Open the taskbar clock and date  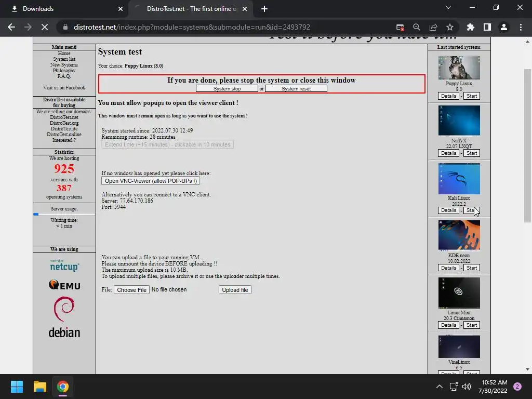point(494,387)
